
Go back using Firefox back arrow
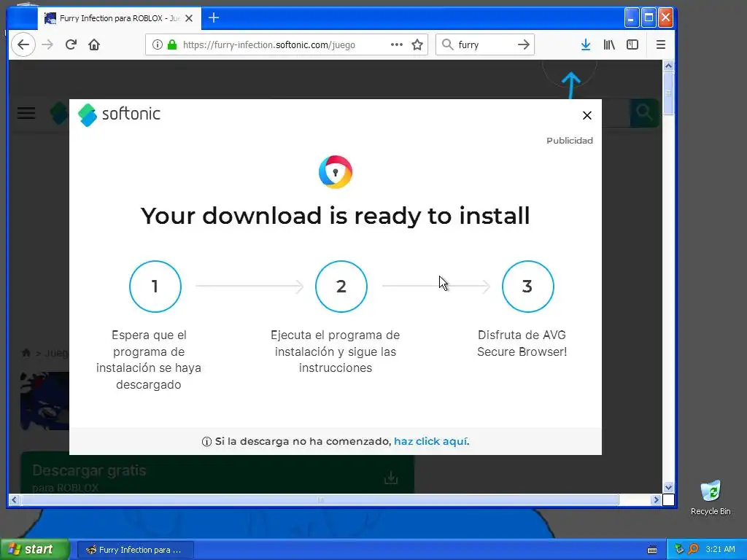coord(23,44)
